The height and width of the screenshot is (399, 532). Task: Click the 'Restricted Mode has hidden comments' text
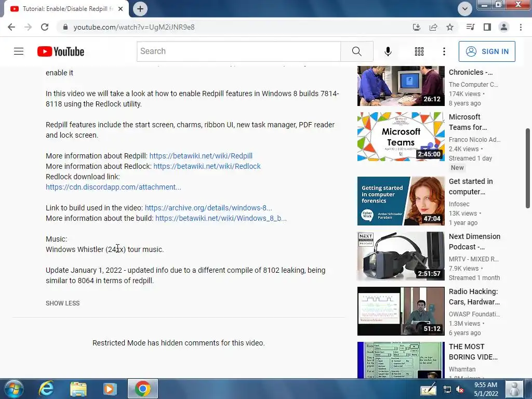coord(179,343)
